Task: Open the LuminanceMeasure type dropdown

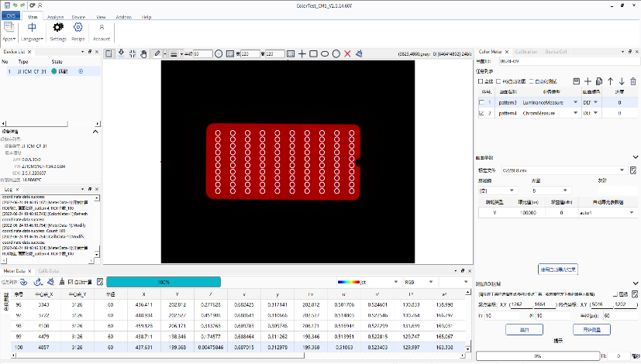Action: [575, 102]
